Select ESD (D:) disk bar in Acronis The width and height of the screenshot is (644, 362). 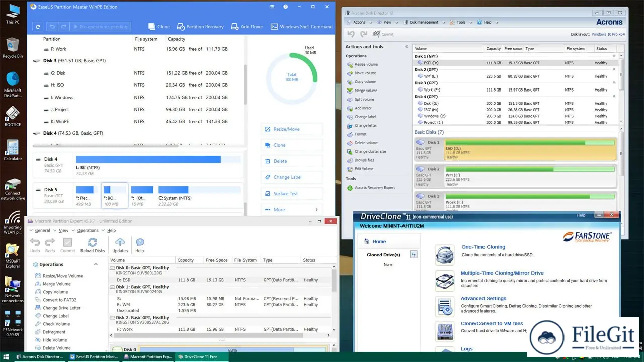pyautogui.click(x=530, y=150)
